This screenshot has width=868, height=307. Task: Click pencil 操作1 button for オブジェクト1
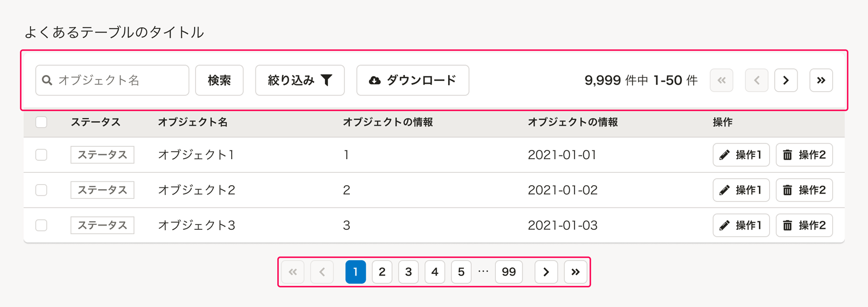741,155
